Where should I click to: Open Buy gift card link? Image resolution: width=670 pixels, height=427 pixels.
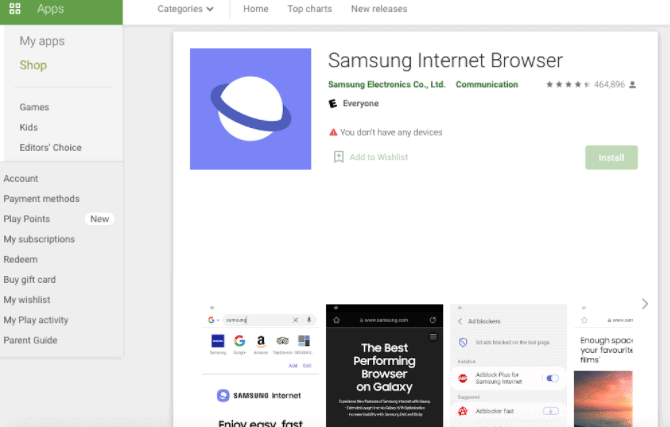29,280
